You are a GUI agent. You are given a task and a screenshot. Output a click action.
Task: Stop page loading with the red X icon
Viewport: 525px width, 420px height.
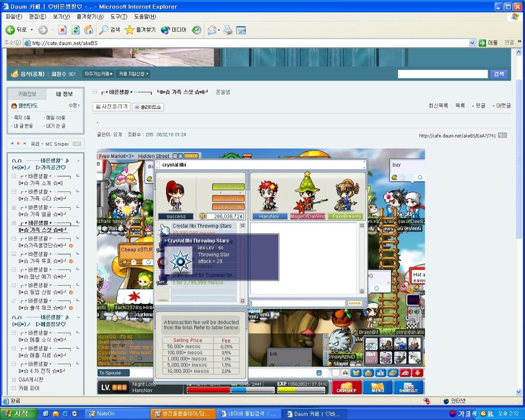tap(62, 30)
